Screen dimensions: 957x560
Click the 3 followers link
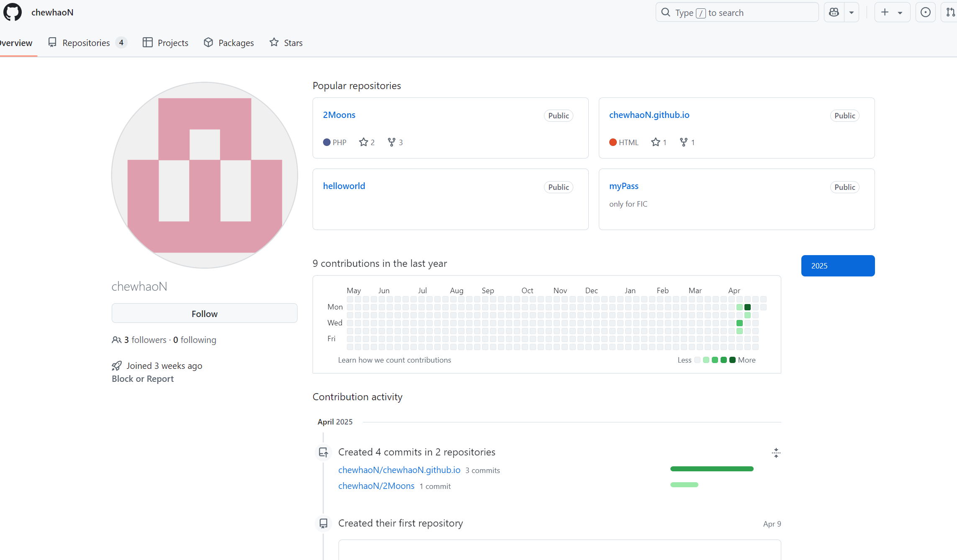click(x=145, y=340)
